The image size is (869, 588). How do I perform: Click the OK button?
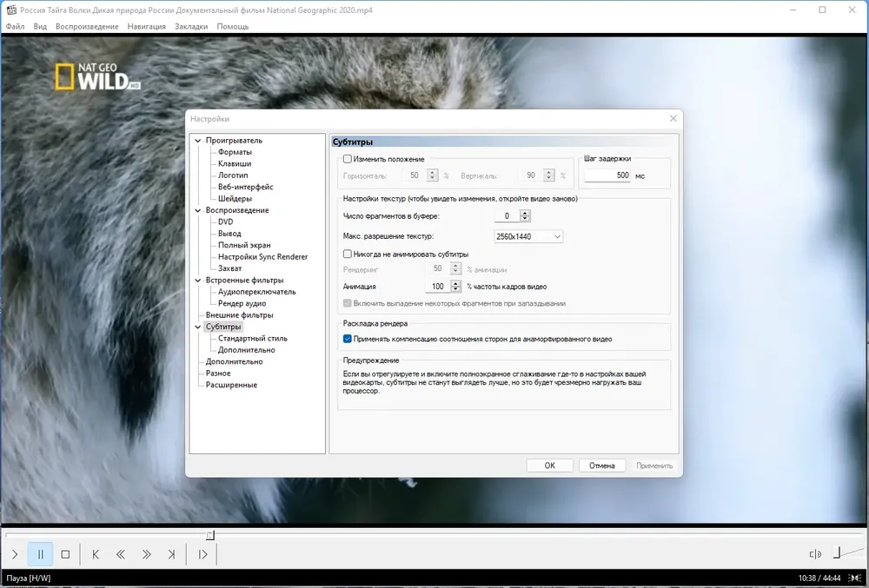click(550, 466)
